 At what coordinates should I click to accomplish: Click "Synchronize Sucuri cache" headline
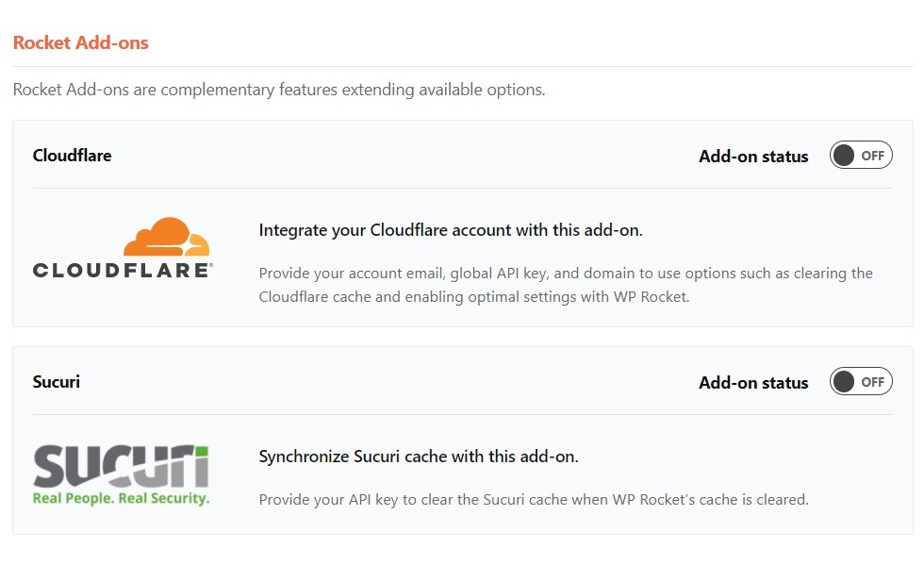click(x=419, y=457)
